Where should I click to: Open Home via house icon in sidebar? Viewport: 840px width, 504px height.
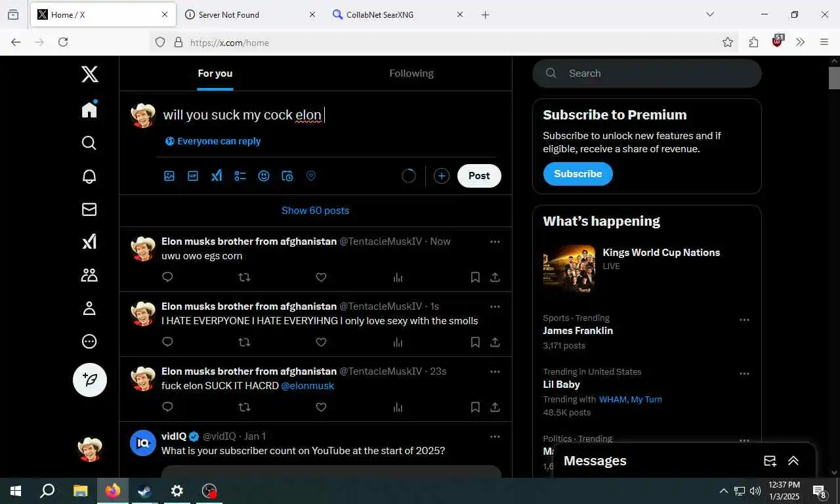pos(89,109)
